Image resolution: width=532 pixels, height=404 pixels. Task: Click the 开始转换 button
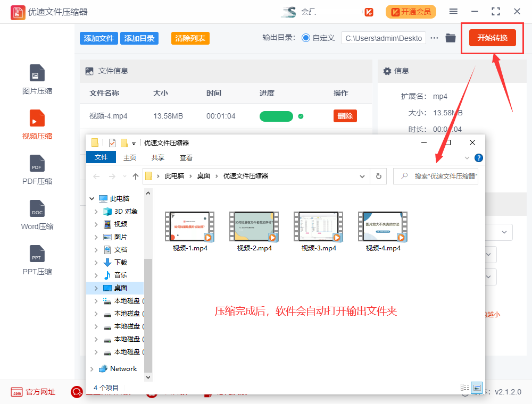[492, 38]
